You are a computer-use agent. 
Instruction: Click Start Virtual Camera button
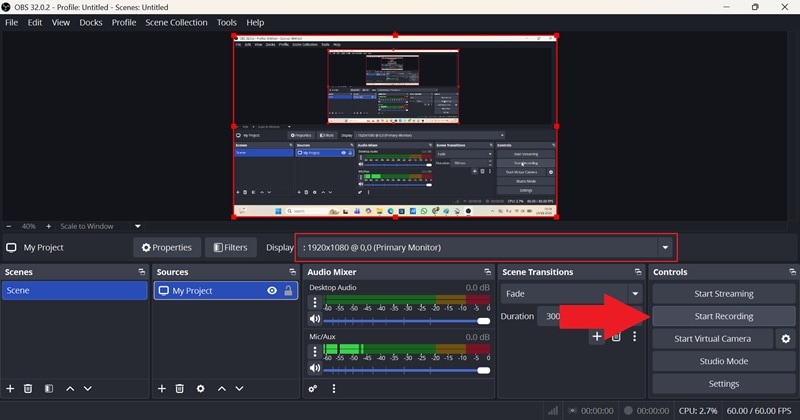point(712,339)
